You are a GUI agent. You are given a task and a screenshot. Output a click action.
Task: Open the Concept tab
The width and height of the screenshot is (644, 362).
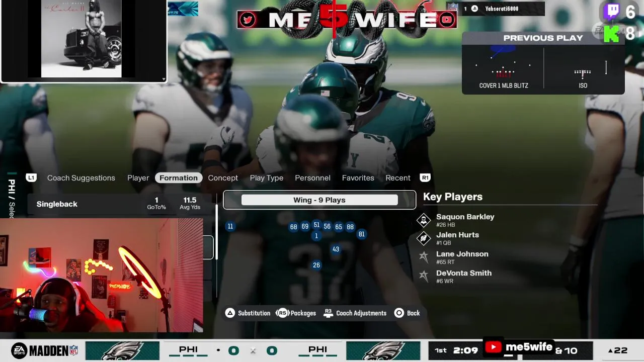point(223,178)
